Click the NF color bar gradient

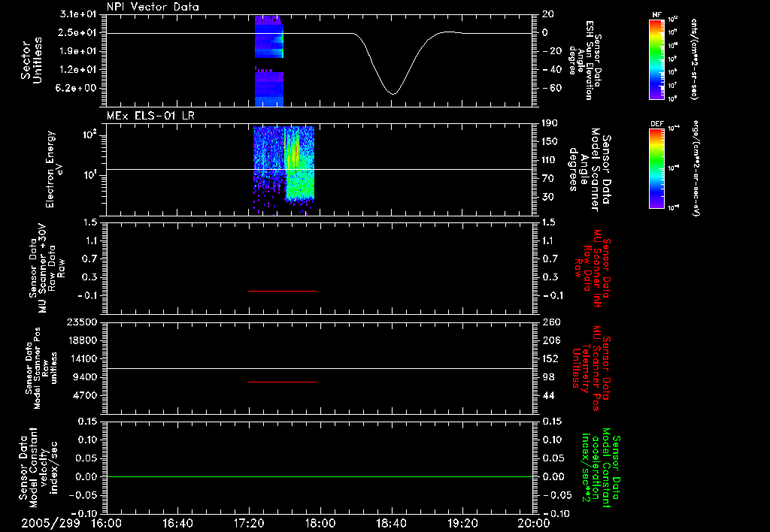coord(657,59)
